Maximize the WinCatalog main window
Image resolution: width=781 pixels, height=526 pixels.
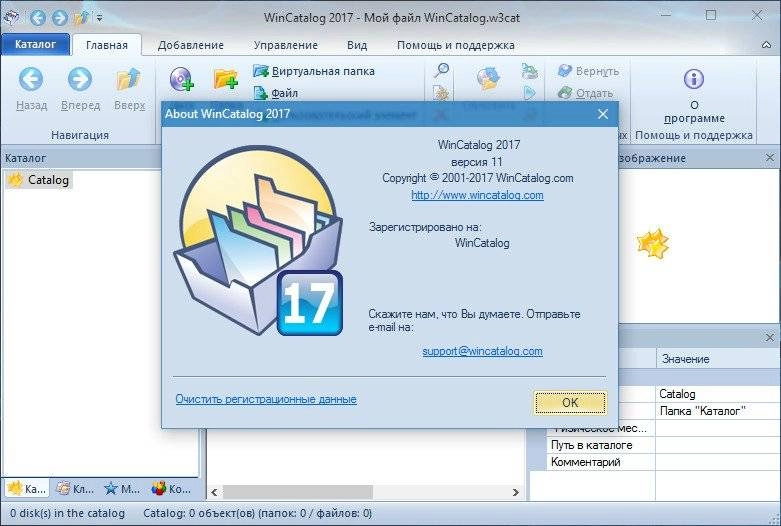pyautogui.click(x=711, y=15)
